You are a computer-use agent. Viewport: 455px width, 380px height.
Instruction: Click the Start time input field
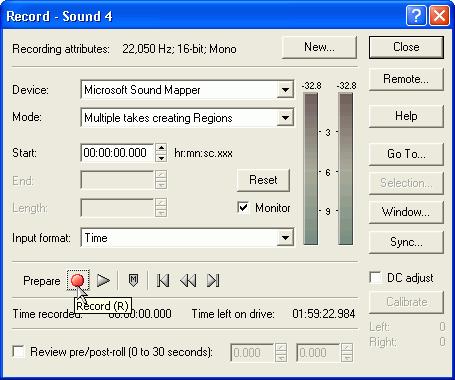pos(117,153)
